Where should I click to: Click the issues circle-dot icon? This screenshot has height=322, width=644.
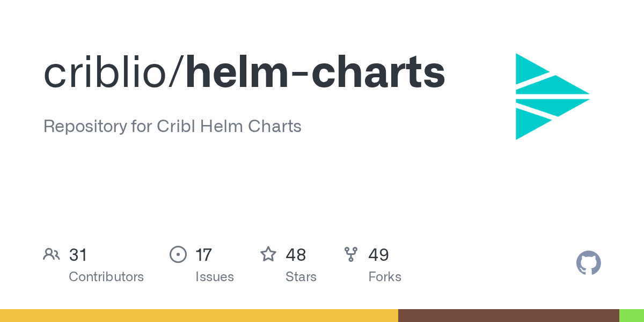[x=178, y=254]
